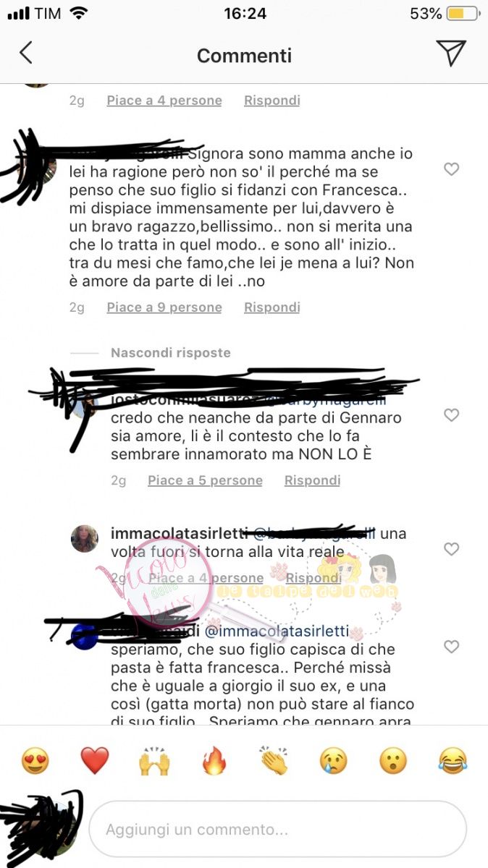Insert laughing tears emoji
This screenshot has width=488, height=868.
(453, 761)
